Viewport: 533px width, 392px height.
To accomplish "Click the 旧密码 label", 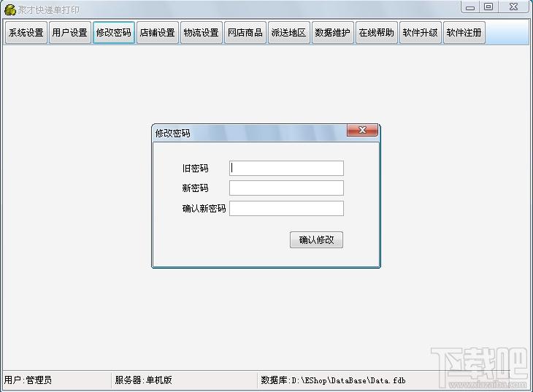I will [x=196, y=169].
